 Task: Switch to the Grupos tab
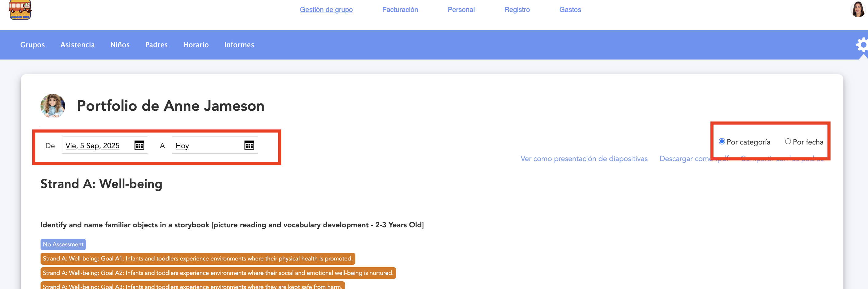32,45
